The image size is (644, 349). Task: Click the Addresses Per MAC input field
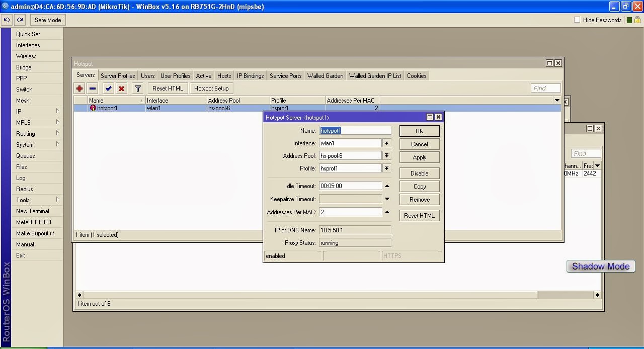(x=350, y=212)
